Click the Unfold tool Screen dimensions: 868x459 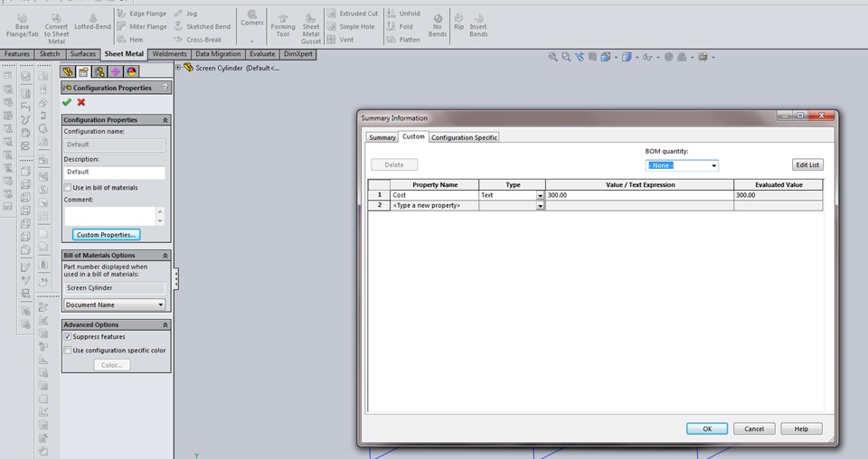click(404, 14)
